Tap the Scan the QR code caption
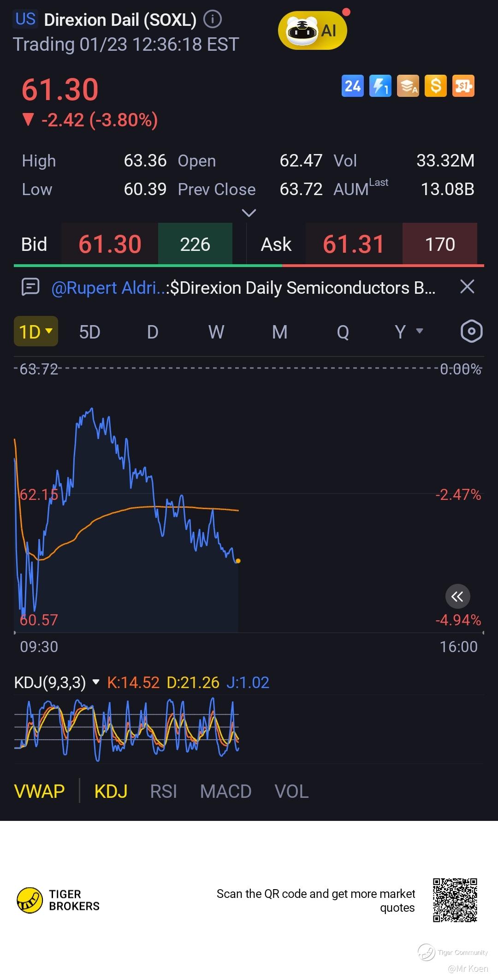This screenshot has width=498, height=980. [316, 901]
